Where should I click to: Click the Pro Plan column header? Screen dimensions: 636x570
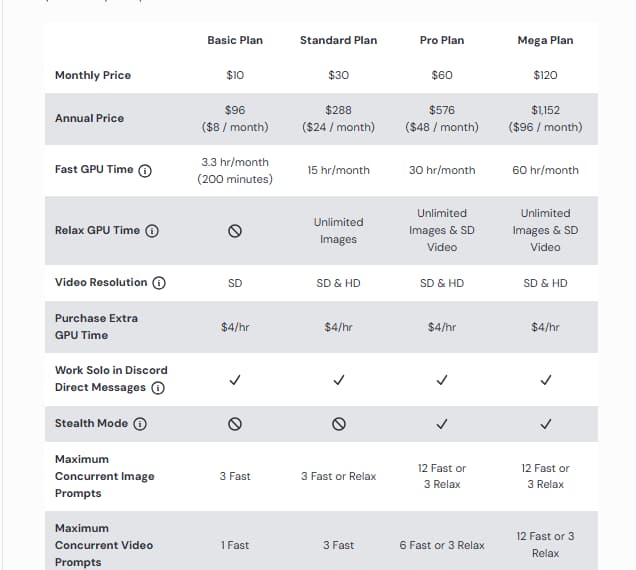pos(442,41)
